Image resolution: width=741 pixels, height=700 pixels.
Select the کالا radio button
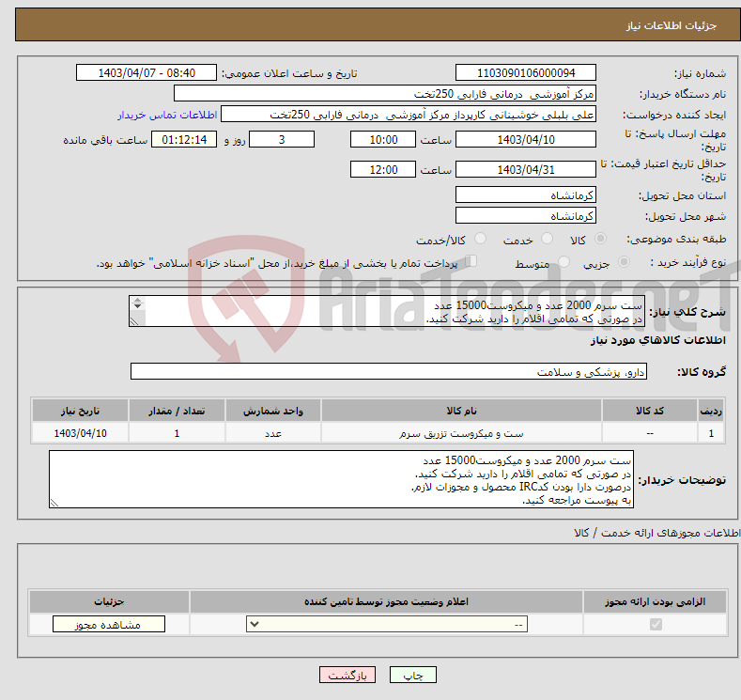point(600,239)
